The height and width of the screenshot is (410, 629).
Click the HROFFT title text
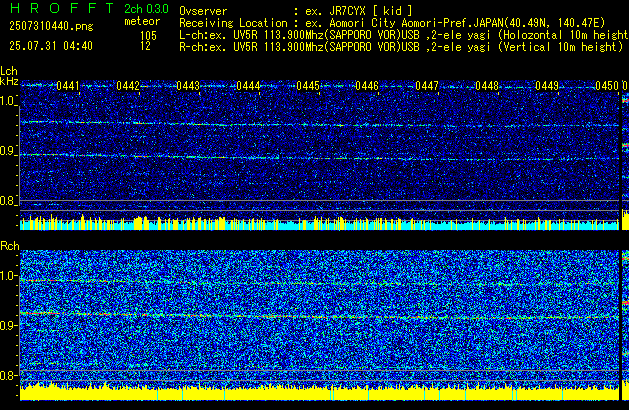click(62, 8)
